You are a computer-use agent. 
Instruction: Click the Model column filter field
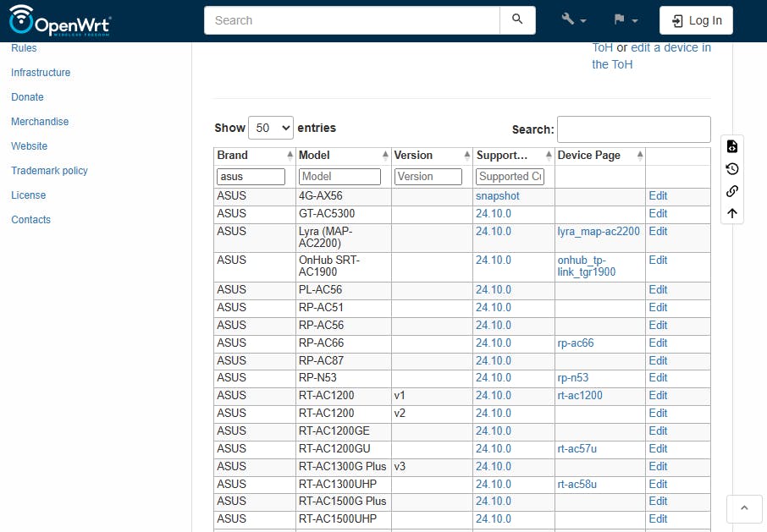click(339, 177)
